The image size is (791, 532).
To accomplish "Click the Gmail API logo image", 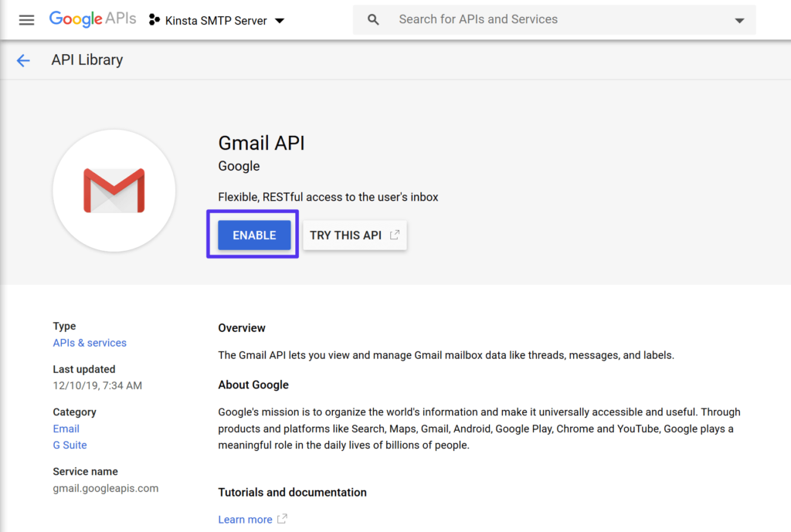I will 114,190.
